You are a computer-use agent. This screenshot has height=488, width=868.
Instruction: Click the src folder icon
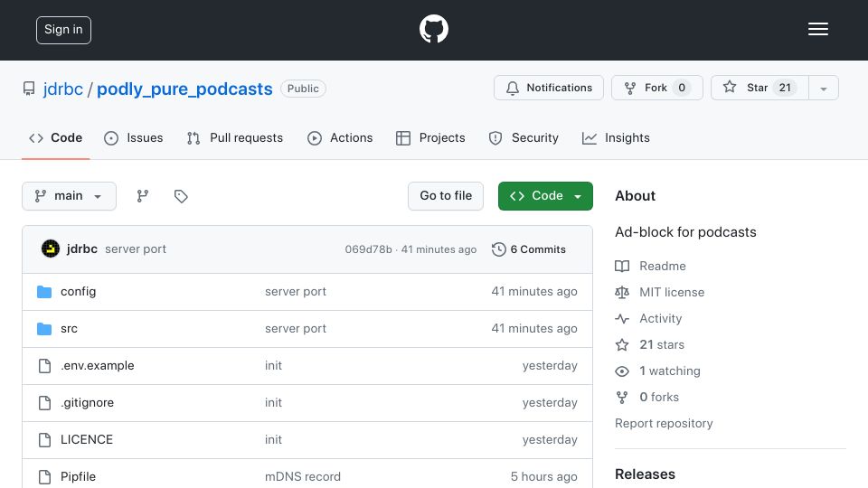tap(44, 329)
